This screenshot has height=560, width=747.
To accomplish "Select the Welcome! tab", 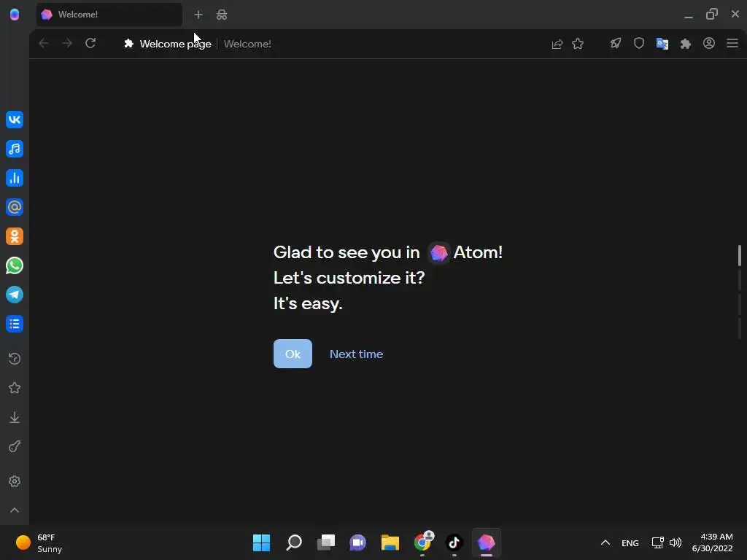I will click(109, 15).
